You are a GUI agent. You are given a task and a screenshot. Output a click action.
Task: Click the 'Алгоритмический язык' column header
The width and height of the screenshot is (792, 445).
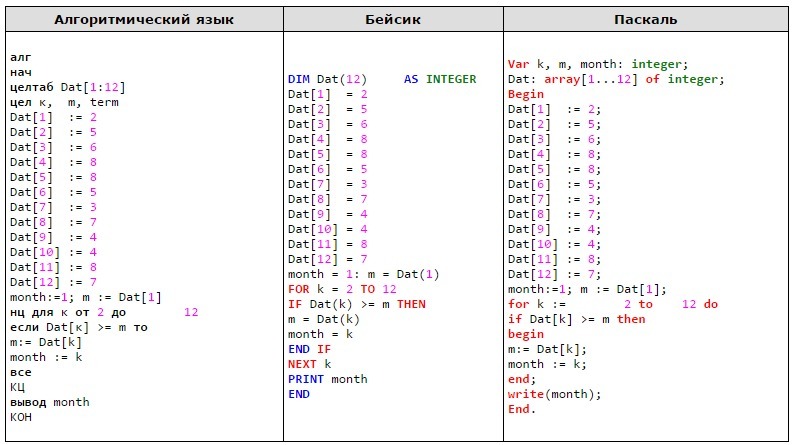click(144, 20)
